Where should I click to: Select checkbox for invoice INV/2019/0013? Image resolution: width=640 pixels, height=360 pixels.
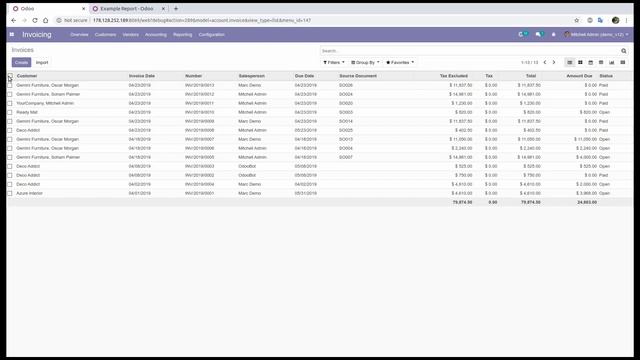pos(10,85)
